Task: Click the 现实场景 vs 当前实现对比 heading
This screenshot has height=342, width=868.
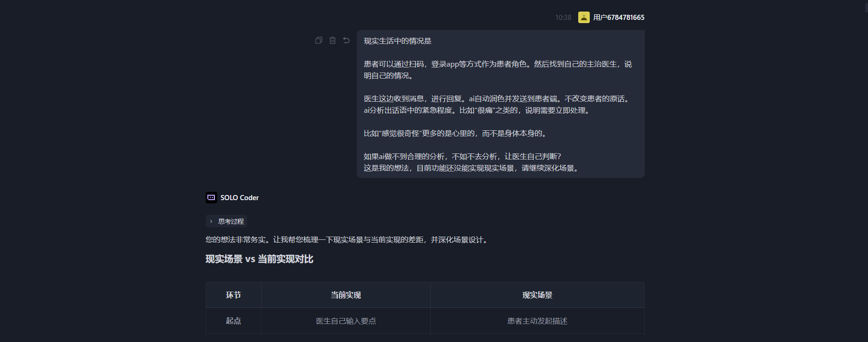Action: click(259, 259)
